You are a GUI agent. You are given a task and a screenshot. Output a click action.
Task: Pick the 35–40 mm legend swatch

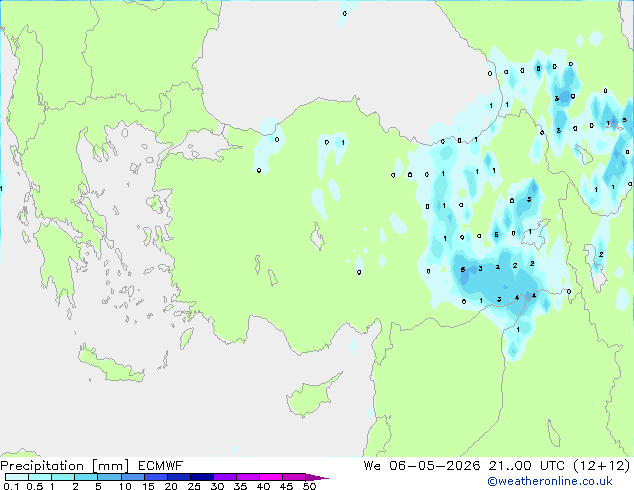[247, 477]
